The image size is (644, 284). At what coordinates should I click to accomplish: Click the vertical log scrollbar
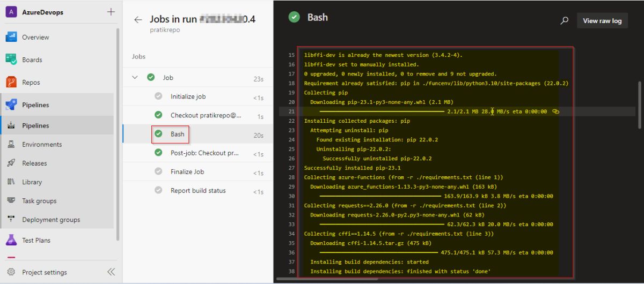pyautogui.click(x=639, y=104)
